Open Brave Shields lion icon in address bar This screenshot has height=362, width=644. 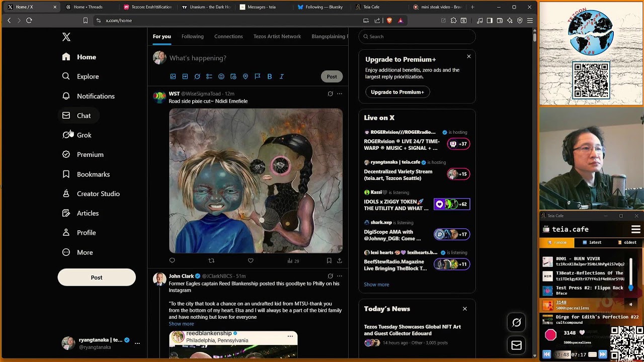[x=389, y=21]
